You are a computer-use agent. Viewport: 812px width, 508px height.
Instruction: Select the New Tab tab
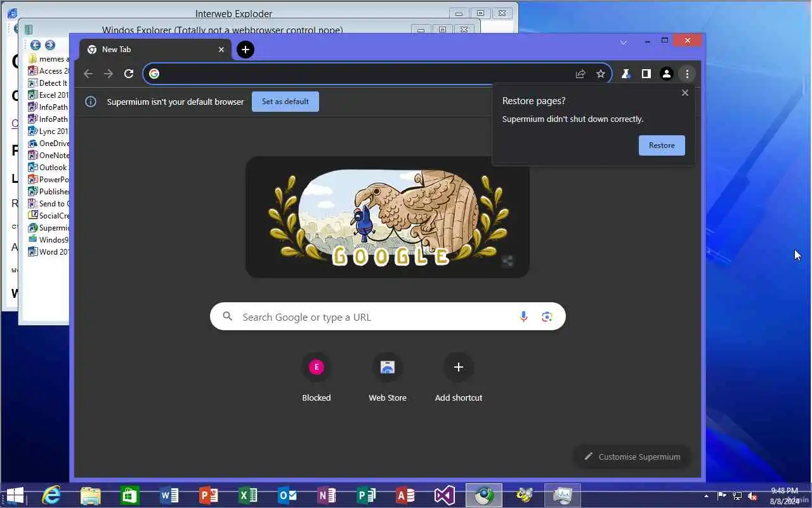(x=155, y=49)
